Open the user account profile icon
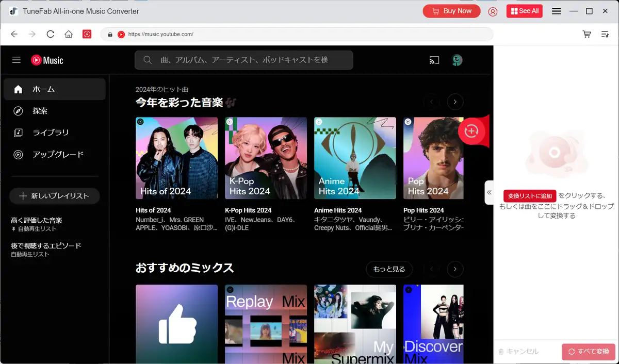Viewport: 619px width, 364px height. point(493,11)
